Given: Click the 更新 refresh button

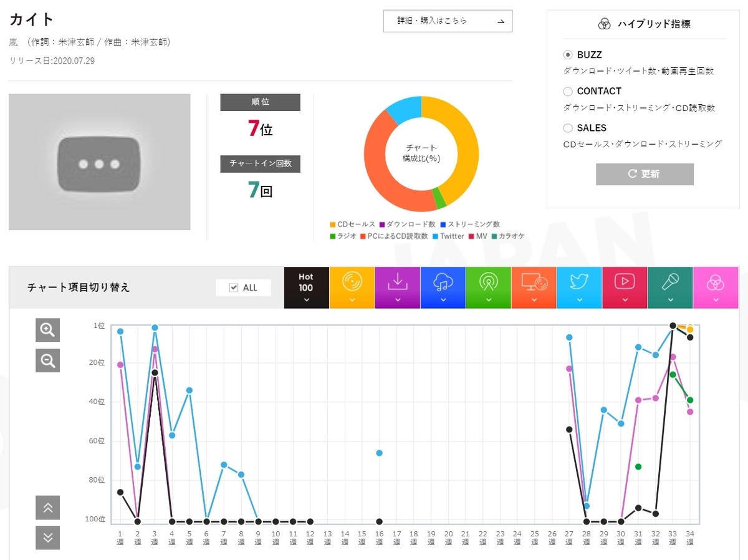Looking at the screenshot, I should pyautogui.click(x=645, y=174).
